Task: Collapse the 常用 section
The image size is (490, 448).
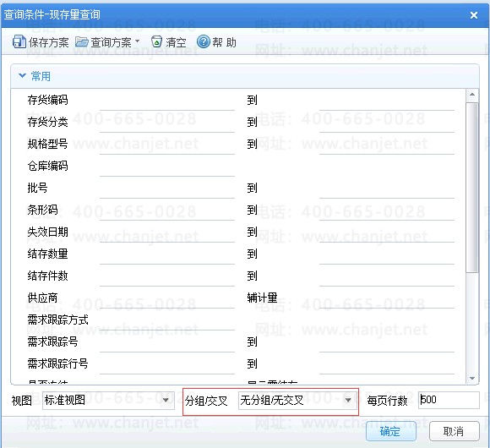Action: pyautogui.click(x=22, y=76)
